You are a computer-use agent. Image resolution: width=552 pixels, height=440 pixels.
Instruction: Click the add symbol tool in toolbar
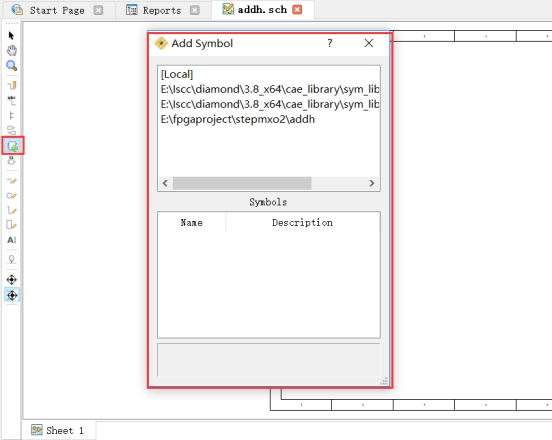click(13, 145)
